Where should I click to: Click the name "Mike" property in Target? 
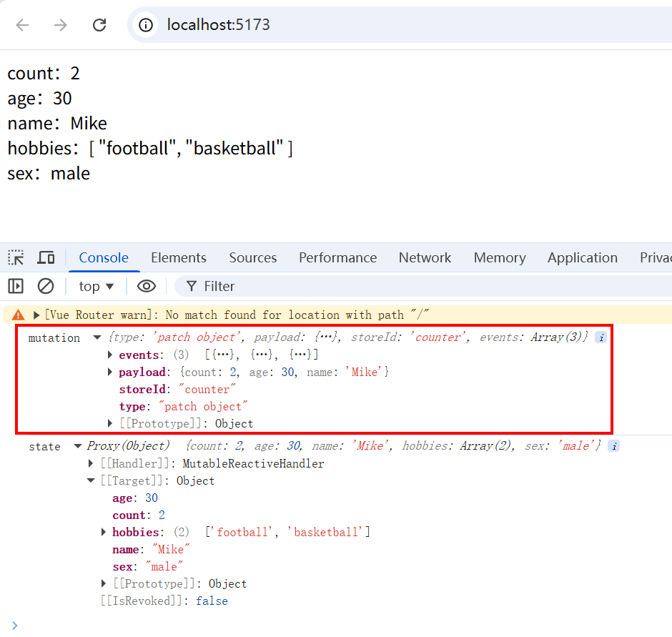pos(152,549)
